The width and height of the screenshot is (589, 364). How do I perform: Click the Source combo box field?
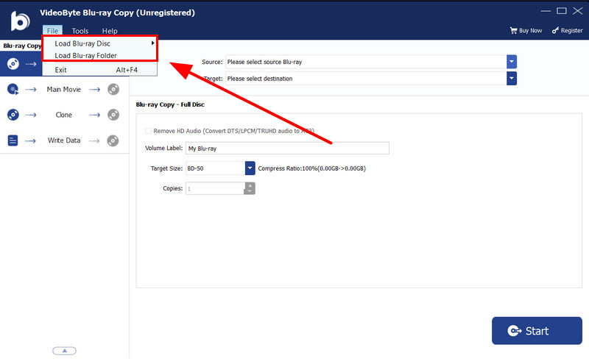[371, 62]
